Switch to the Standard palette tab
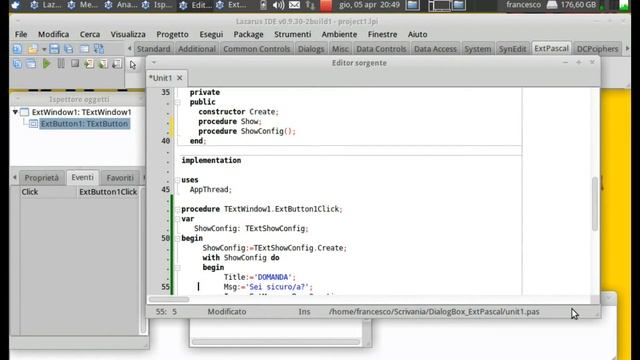 tap(153, 49)
